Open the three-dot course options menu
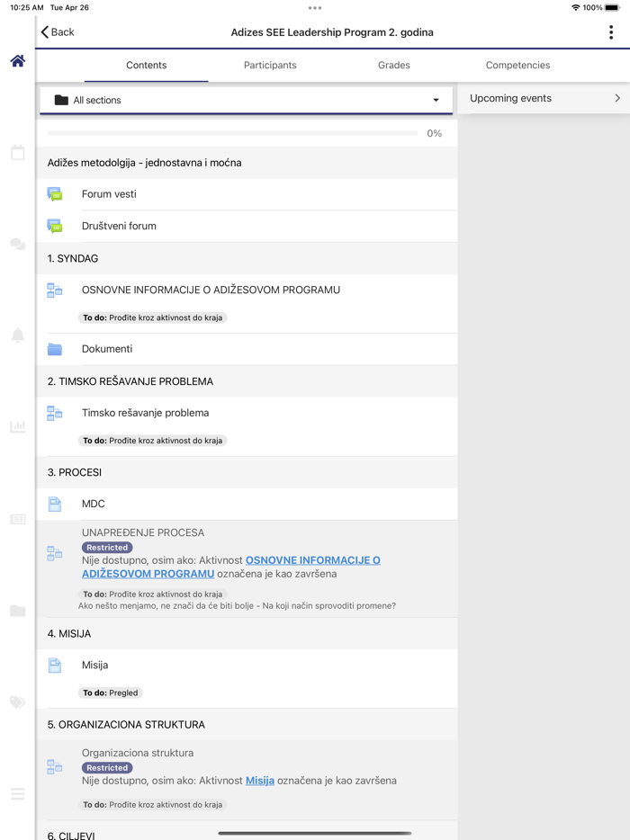 click(x=611, y=32)
